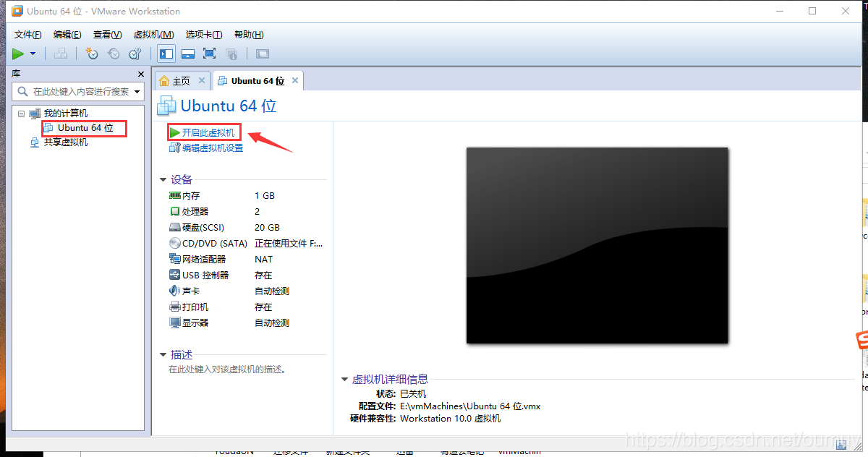This screenshot has width=868, height=457.
Task: Collapse the 我的计算机 tree node
Action: point(20,114)
